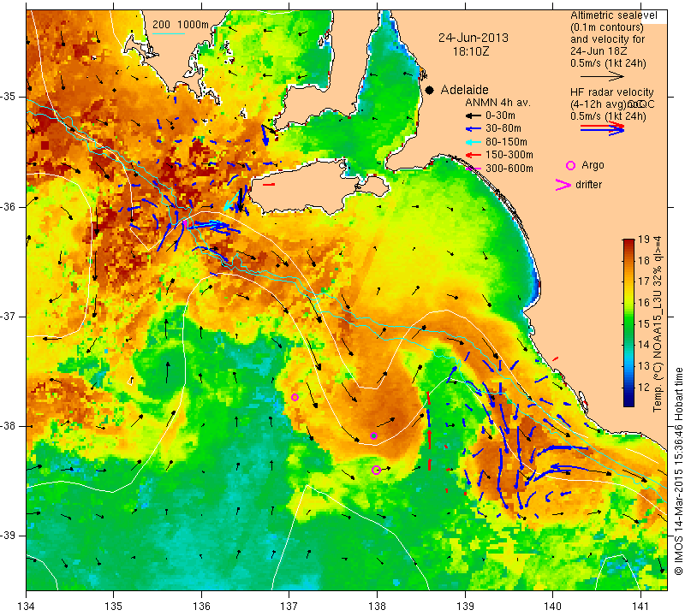The height and width of the screenshot is (616, 685).
Task: Click the ANMN 4h av. legend heading
Action: click(x=497, y=103)
